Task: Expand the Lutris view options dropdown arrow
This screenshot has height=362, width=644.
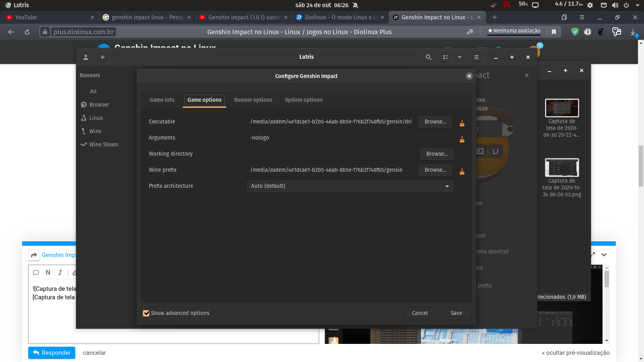Action: (460, 57)
